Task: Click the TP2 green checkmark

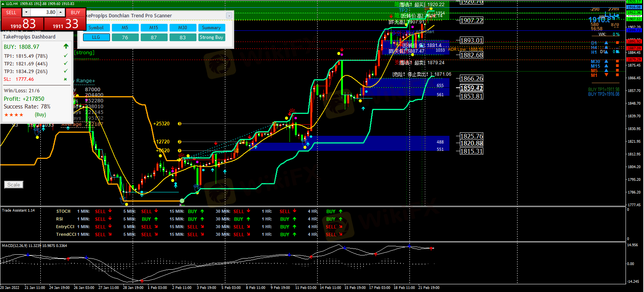Action: pyautogui.click(x=66, y=63)
